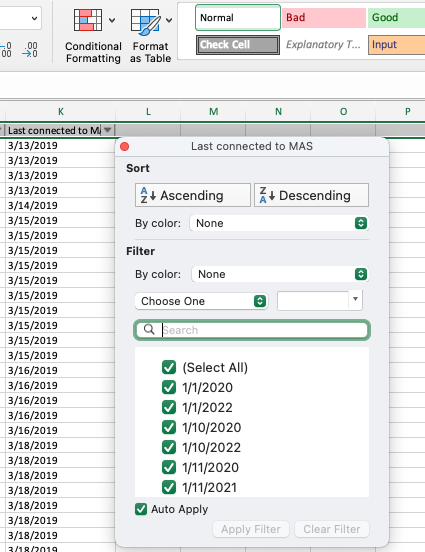425x552 pixels.
Task: Apply the Check Cell style
Action: pyautogui.click(x=238, y=45)
